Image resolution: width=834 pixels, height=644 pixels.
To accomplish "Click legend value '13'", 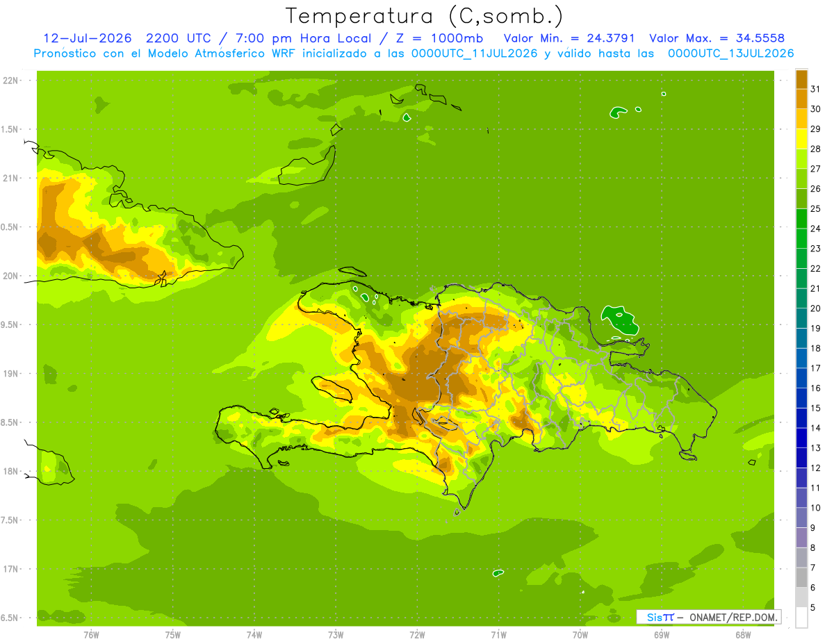I will 815,448.
